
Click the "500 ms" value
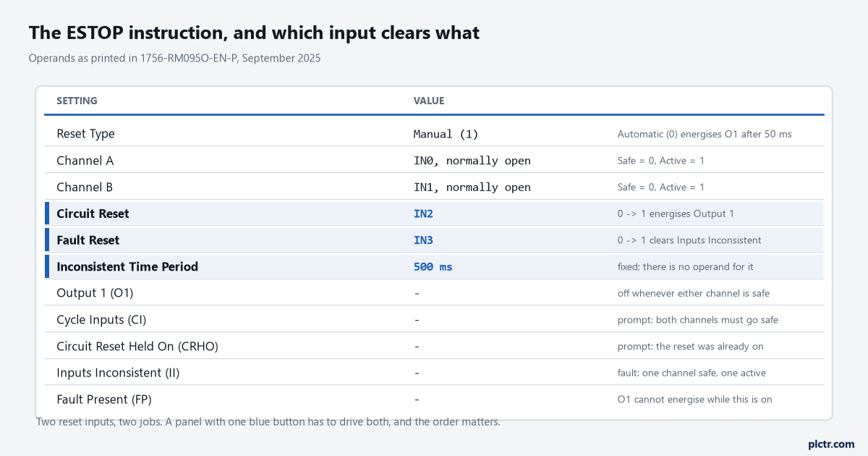433,266
